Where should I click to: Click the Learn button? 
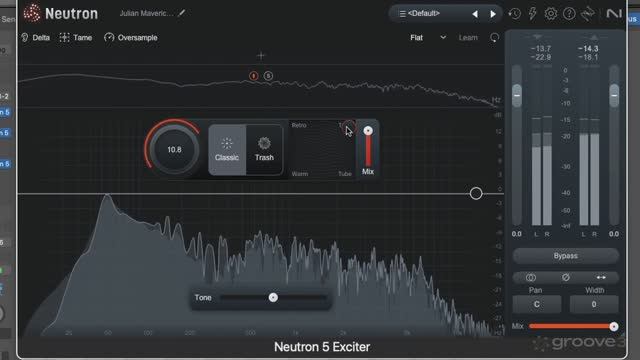(x=468, y=38)
